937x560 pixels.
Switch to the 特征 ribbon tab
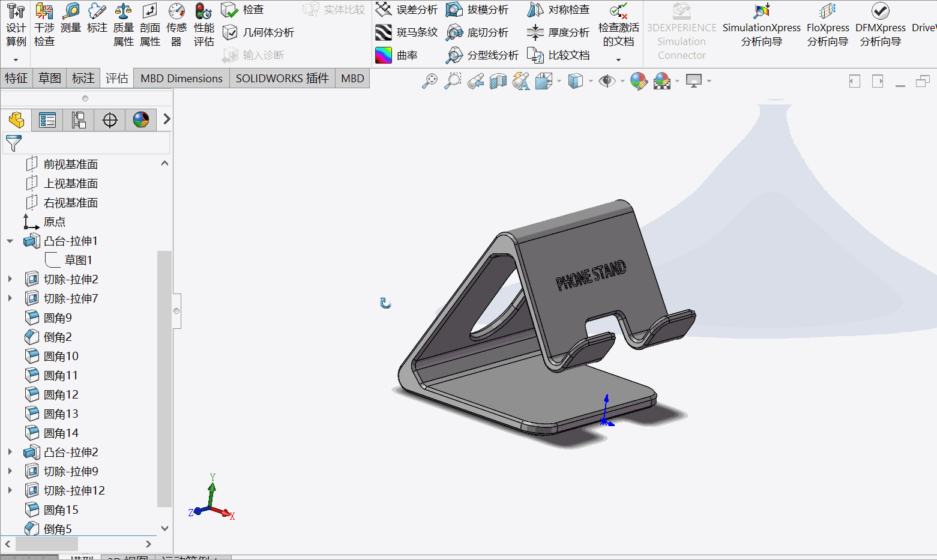coord(16,78)
